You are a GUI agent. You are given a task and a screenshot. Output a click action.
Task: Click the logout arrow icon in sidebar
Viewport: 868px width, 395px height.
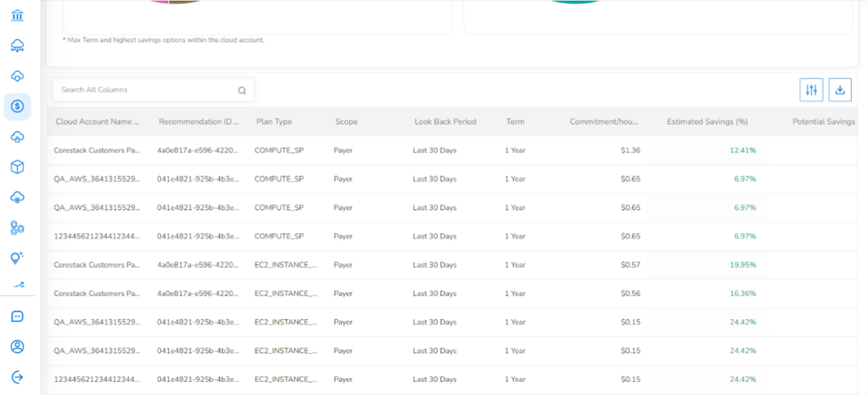click(x=17, y=376)
